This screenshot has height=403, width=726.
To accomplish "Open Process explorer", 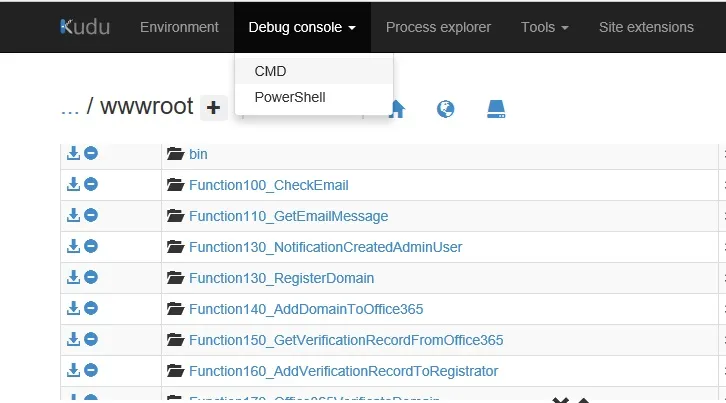I will click(x=438, y=27).
